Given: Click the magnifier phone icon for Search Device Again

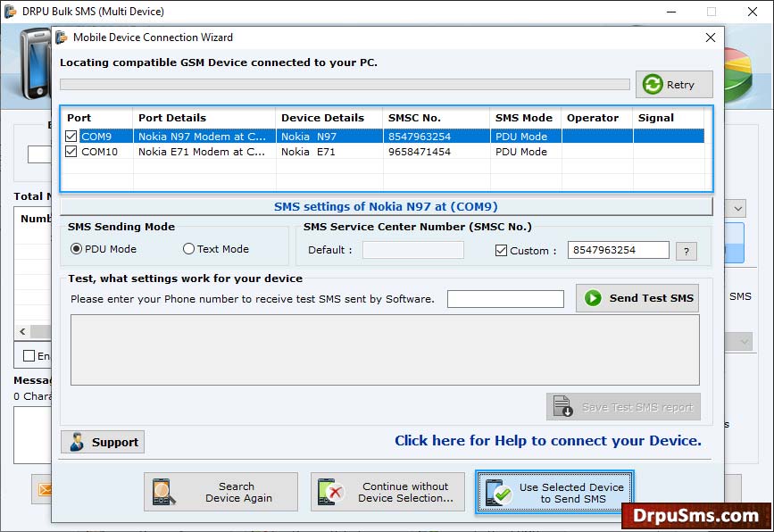Looking at the screenshot, I should [x=163, y=492].
